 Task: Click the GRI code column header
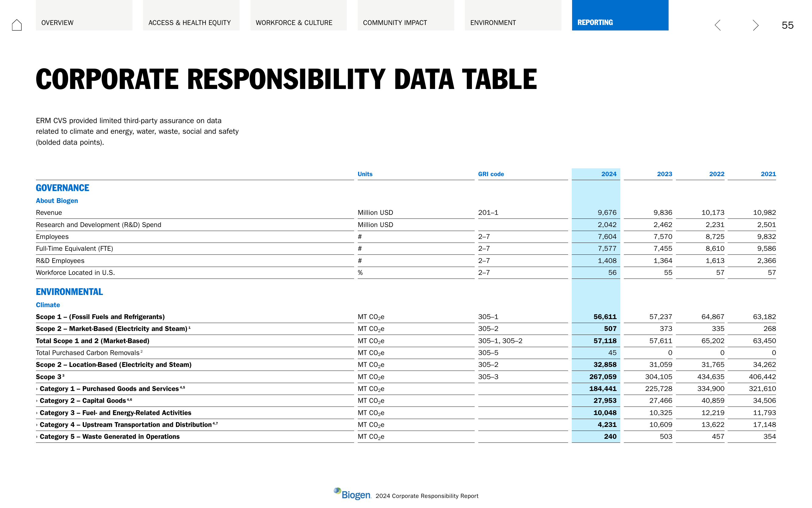point(491,174)
